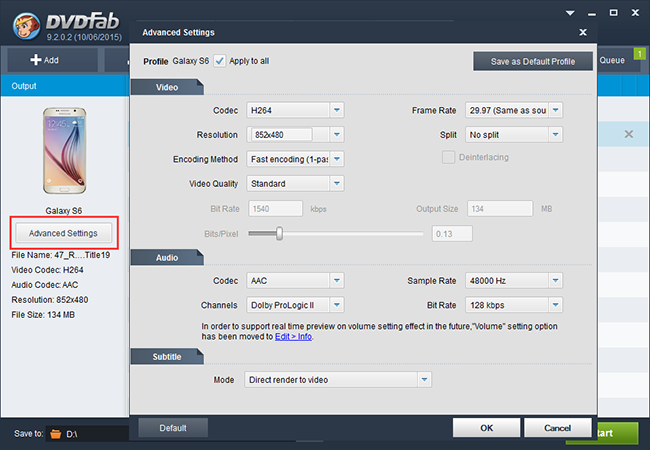Click the Add button in toolbar
This screenshot has width=650, height=450.
[52, 60]
